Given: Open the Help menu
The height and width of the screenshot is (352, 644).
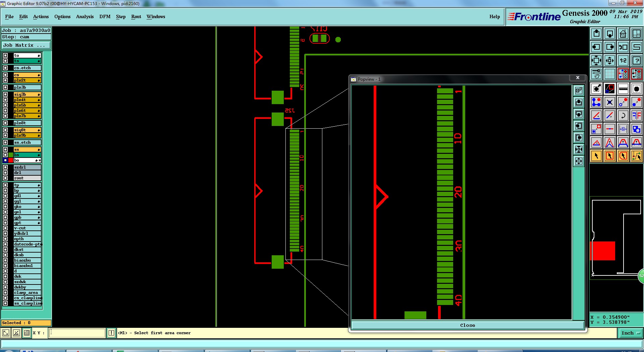Looking at the screenshot, I should 494,16.
